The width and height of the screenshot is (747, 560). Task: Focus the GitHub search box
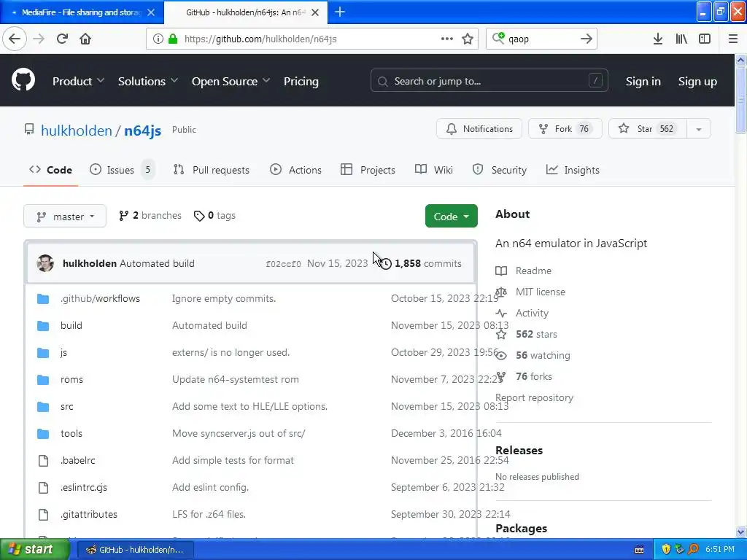click(489, 81)
